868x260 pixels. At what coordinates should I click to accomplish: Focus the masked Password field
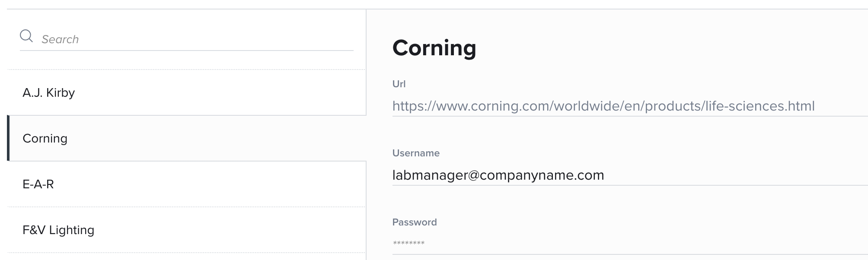click(x=630, y=243)
